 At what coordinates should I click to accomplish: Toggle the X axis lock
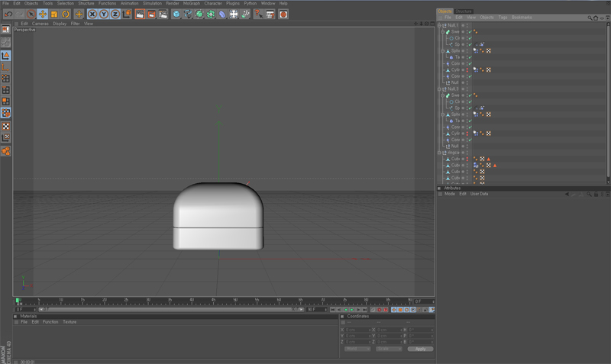click(92, 14)
